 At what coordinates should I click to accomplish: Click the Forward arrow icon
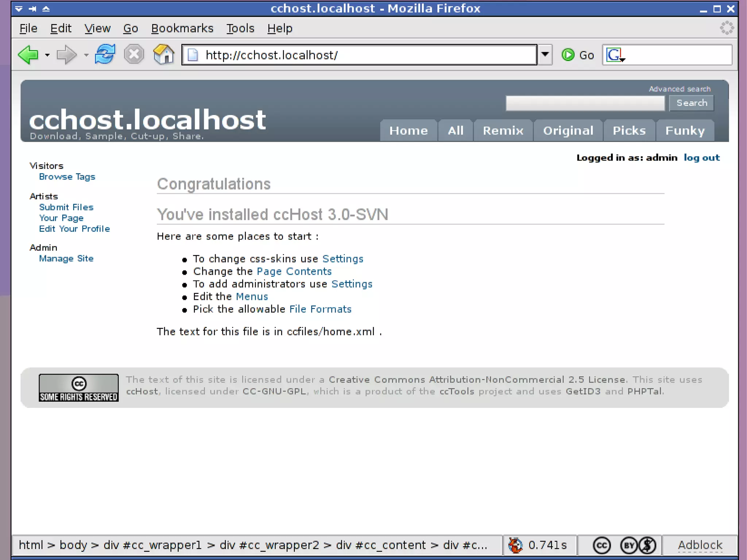(66, 55)
